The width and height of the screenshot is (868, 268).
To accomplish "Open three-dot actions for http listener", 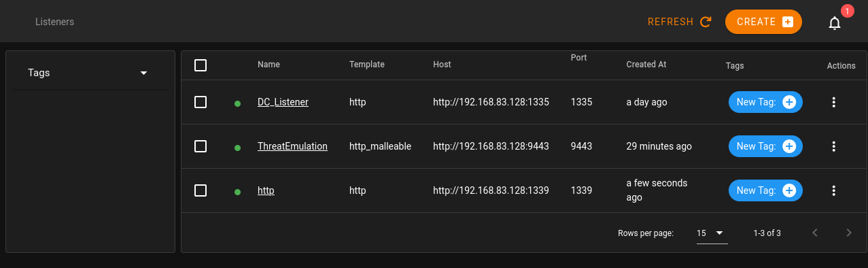I will click(x=834, y=190).
